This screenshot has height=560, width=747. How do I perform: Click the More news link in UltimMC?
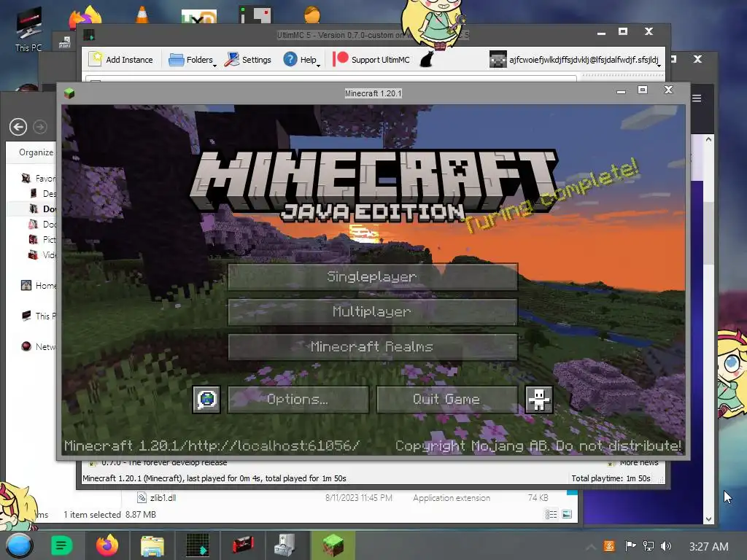(x=638, y=462)
